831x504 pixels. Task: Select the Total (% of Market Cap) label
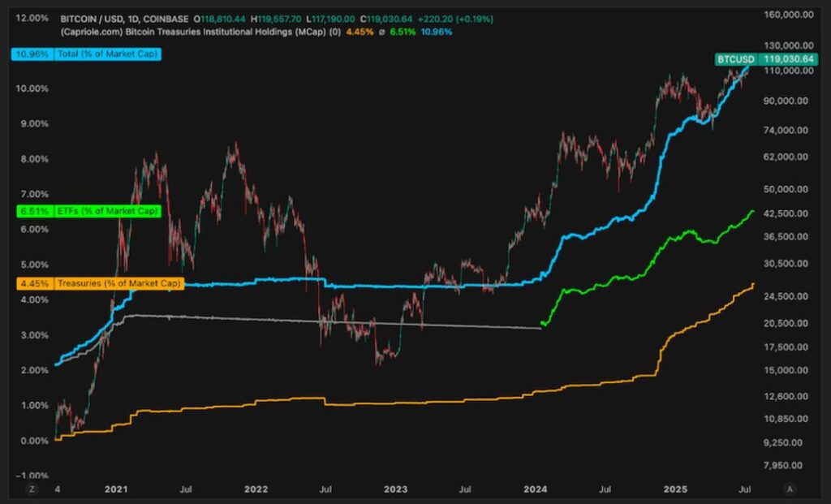coord(107,54)
